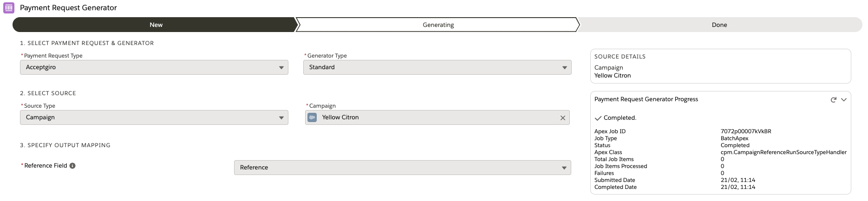Click the info icon beside Reference Field
Image resolution: width=868 pixels, height=201 pixels.
[72, 166]
